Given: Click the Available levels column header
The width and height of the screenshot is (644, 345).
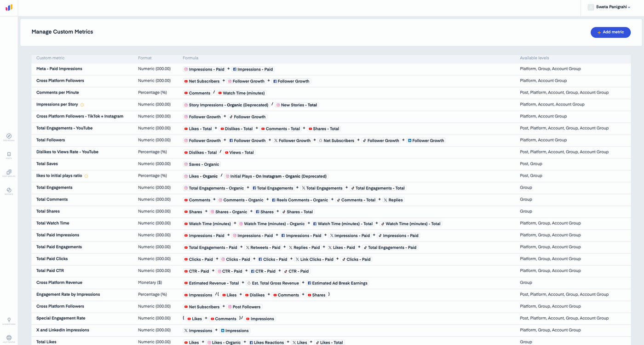Looking at the screenshot, I should pyautogui.click(x=534, y=58).
